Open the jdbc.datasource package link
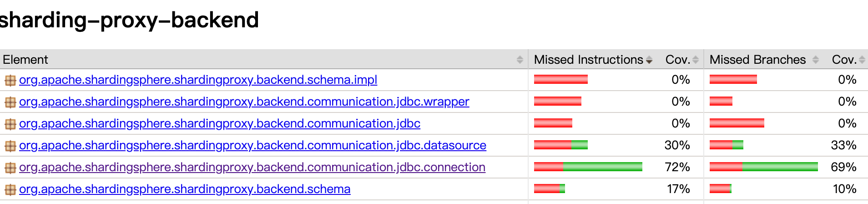 (x=252, y=145)
